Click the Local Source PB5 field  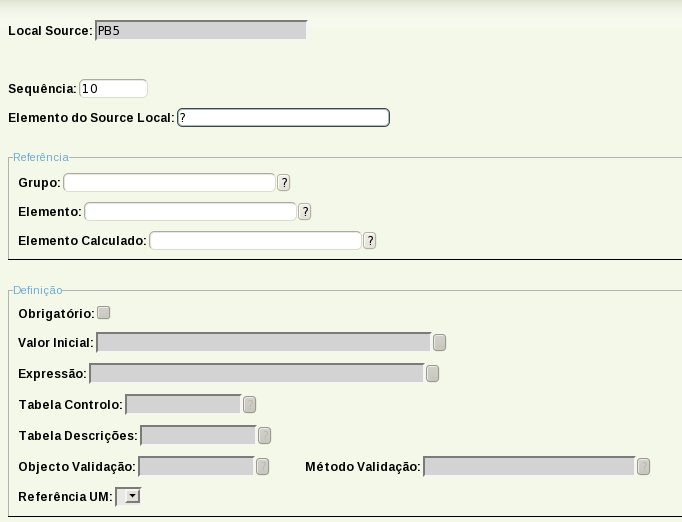coord(200,31)
